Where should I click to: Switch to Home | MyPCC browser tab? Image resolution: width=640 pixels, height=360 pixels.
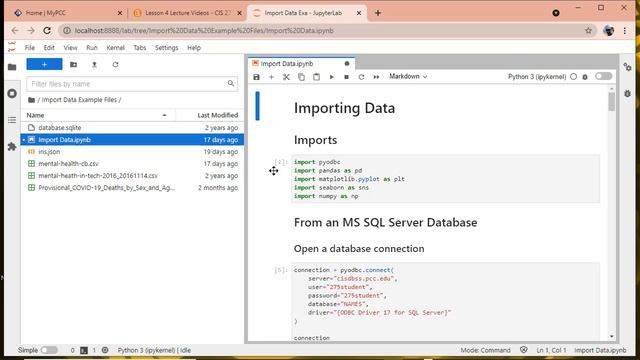[68, 13]
